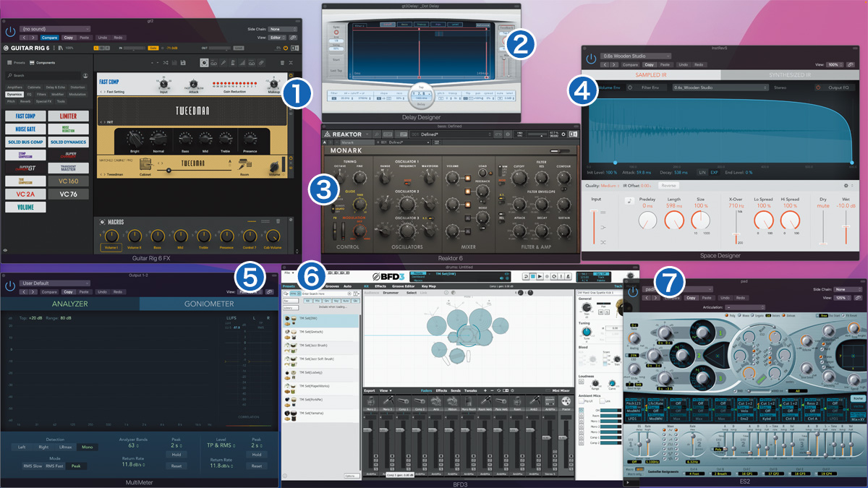Open the tuner tool in Guitar Rig toolbar
The height and width of the screenshot is (488, 868).
coord(223,63)
